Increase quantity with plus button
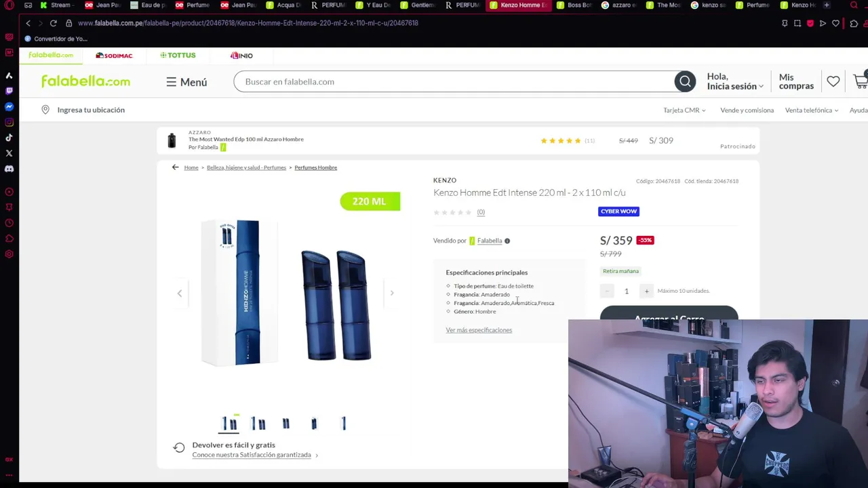This screenshot has height=488, width=868. coord(646,291)
